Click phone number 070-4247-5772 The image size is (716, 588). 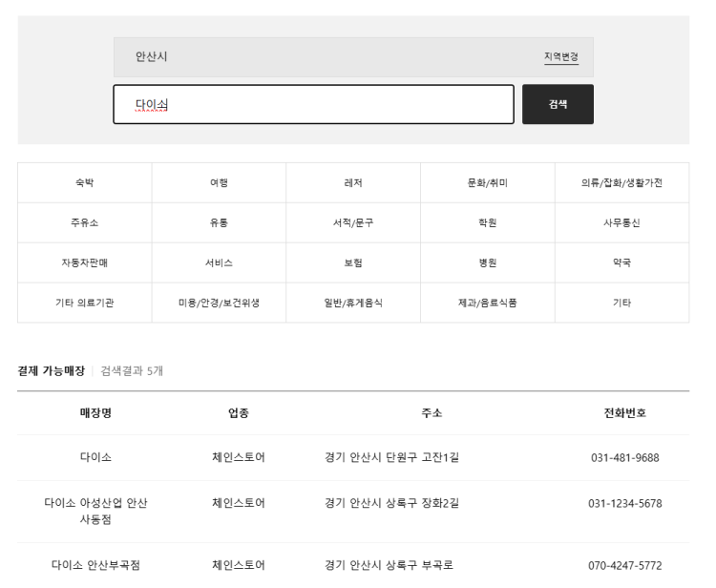[624, 566]
